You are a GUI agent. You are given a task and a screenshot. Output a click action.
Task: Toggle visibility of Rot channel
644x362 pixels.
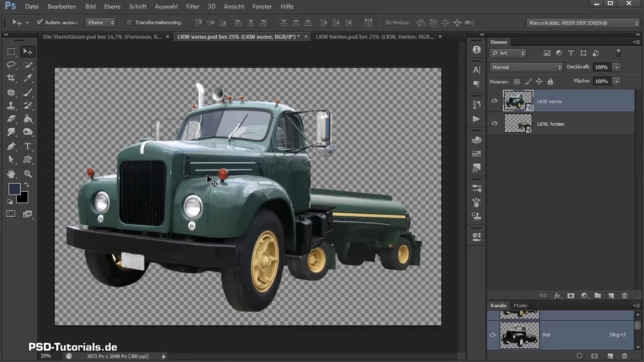click(493, 334)
